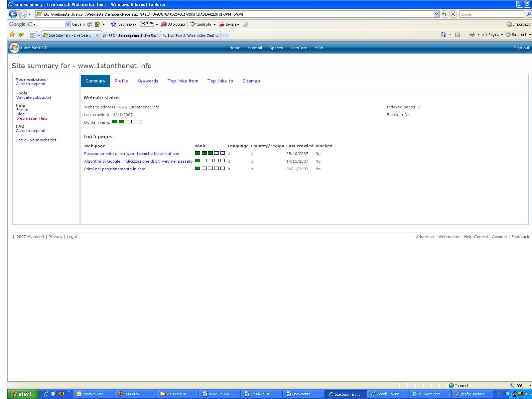Switch to the 'SEO: Un anteprima di Live Se...' tab
532x399 pixels.
click(x=131, y=36)
